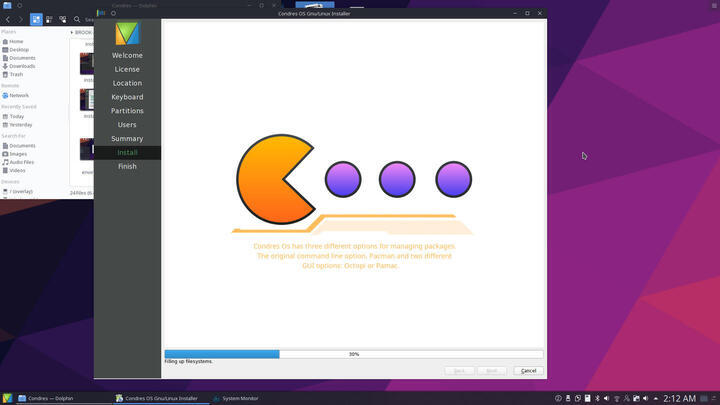Image resolution: width=720 pixels, height=405 pixels.
Task: Select the Summary step in installer sidebar
Action: 127,139
